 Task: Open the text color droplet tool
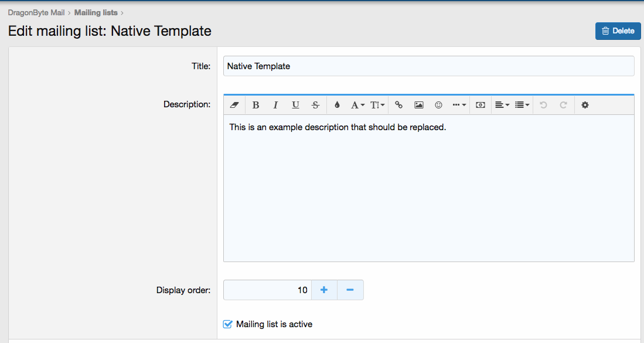(337, 105)
